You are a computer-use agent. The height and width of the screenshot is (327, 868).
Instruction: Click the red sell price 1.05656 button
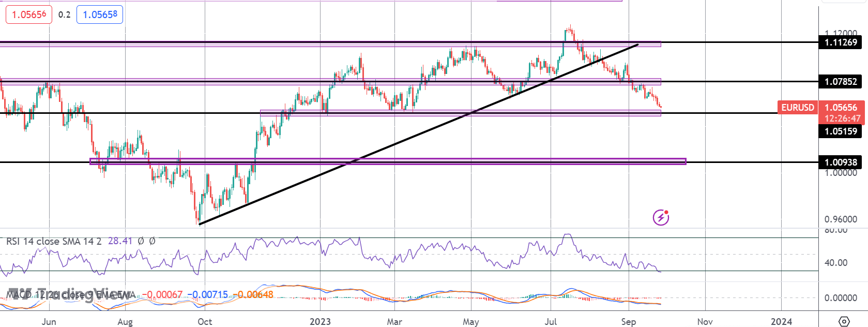point(29,14)
